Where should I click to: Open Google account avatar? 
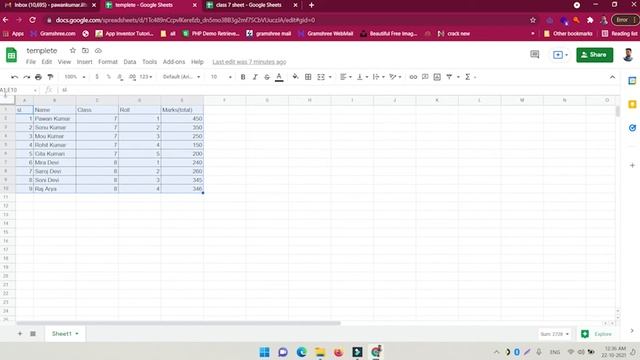[x=628, y=55]
